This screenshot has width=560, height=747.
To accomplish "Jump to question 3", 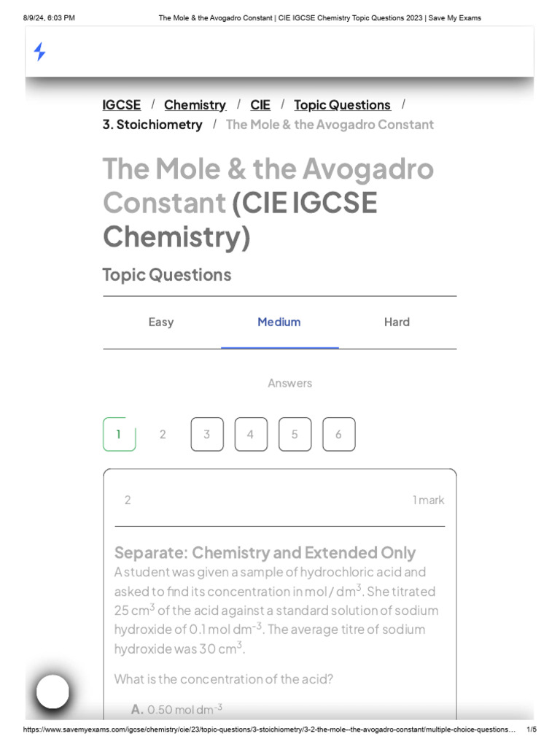I will click(207, 434).
